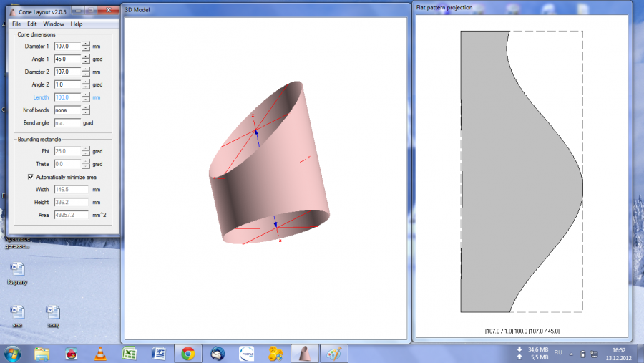Screen dimensions: 644x363
Task: Click the Diameter 2 input field
Action: pyautogui.click(x=67, y=72)
